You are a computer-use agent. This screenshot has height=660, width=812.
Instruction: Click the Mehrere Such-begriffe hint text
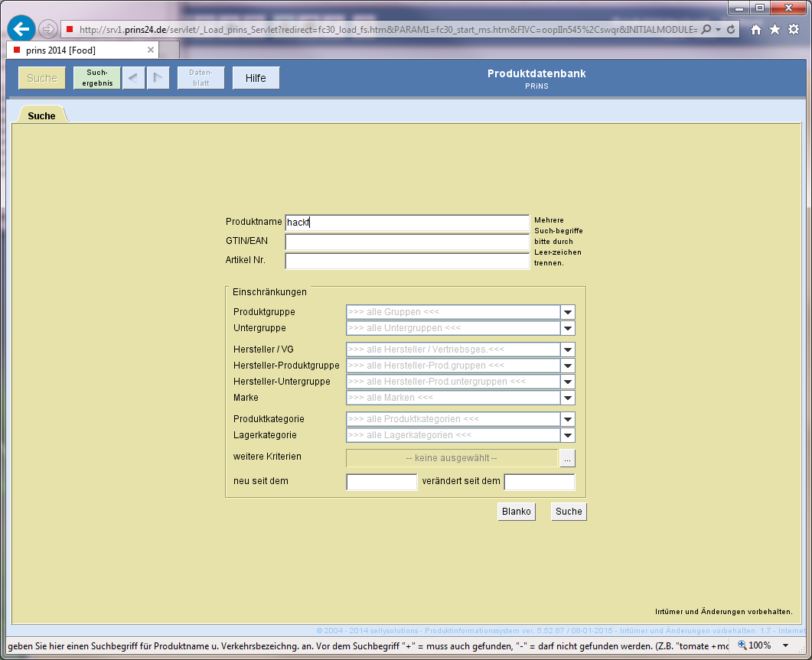click(558, 241)
